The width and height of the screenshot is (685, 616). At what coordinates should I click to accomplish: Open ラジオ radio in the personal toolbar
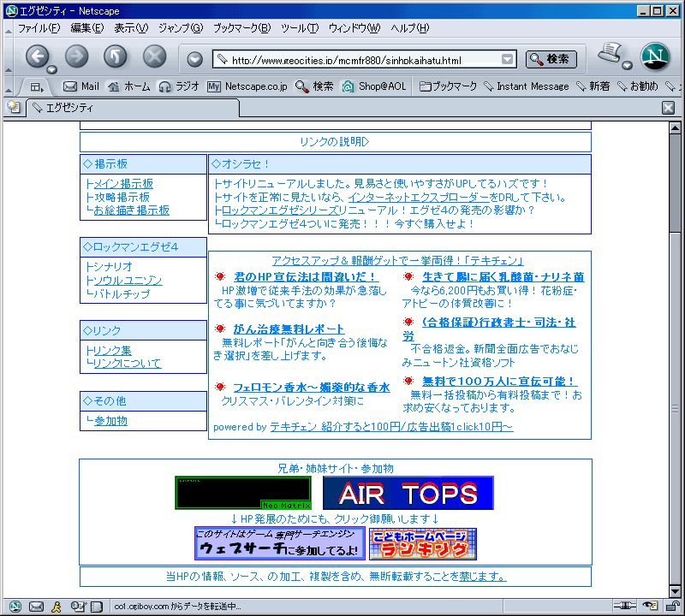pos(179,86)
